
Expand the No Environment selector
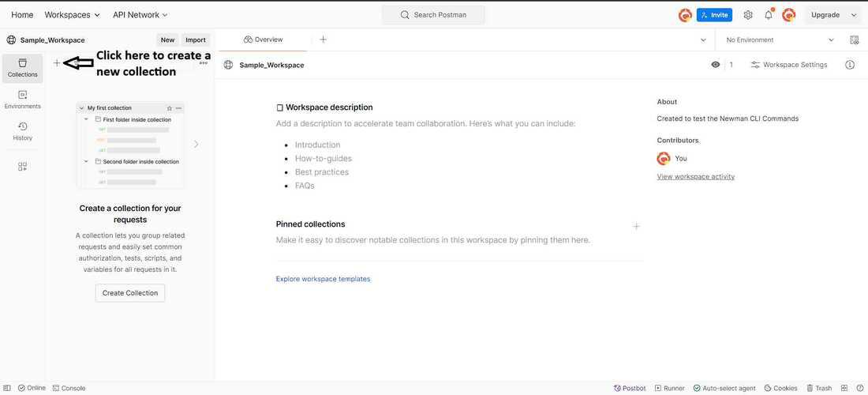[779, 39]
